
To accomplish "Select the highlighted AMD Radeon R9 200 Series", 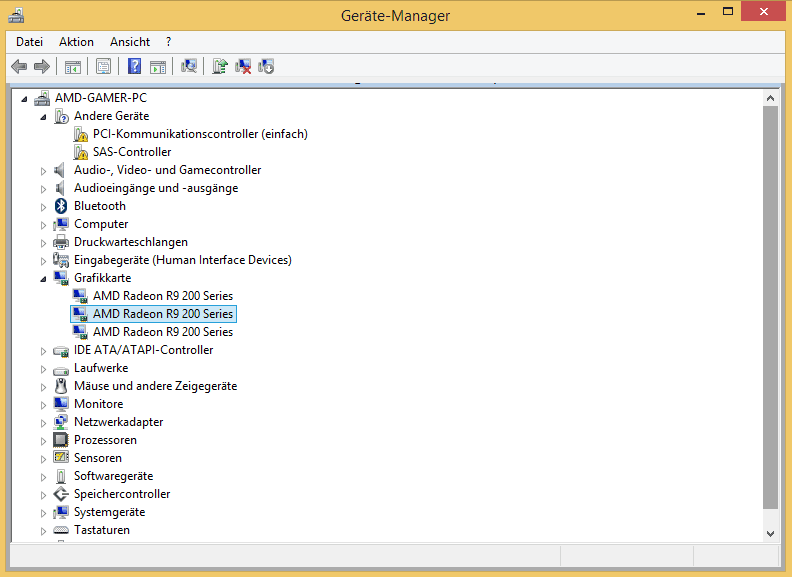I will (x=163, y=314).
